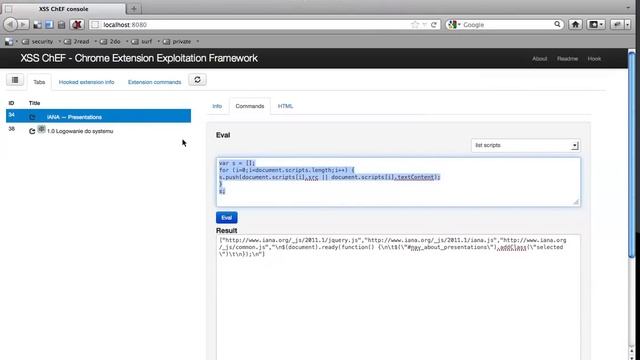Select the XSS ChEF console browser tab

click(64, 9)
